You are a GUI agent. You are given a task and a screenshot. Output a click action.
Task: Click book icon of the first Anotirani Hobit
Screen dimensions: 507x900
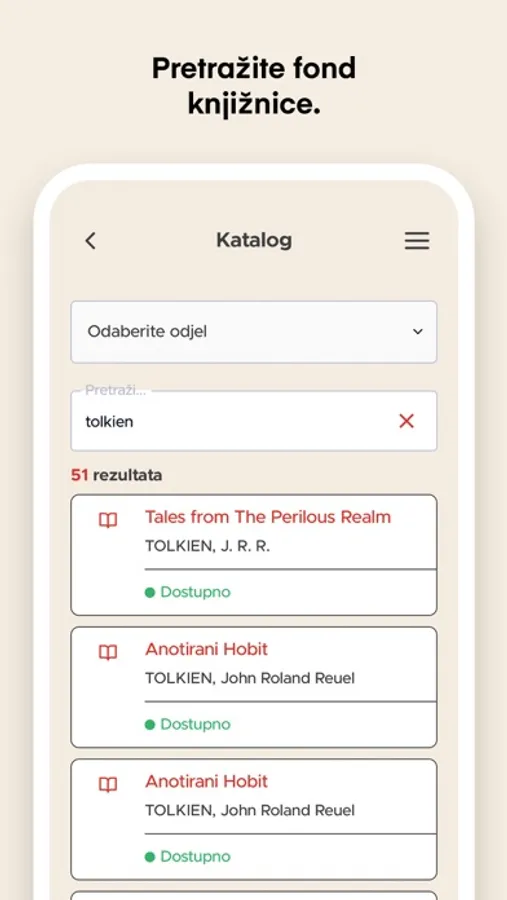click(108, 653)
